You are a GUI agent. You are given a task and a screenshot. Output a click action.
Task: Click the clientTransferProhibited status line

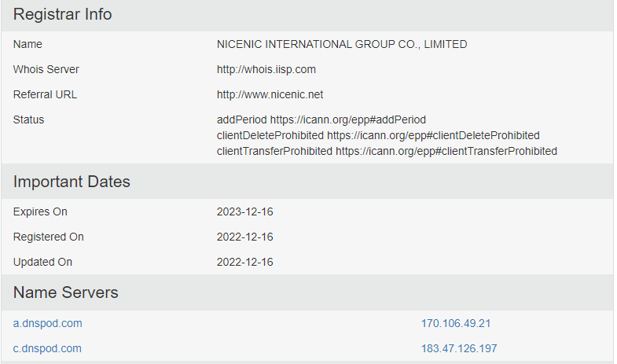point(387,151)
